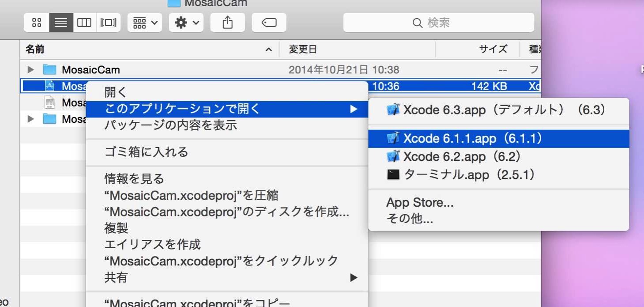Choose パッケージの内容を表示

(227, 125)
